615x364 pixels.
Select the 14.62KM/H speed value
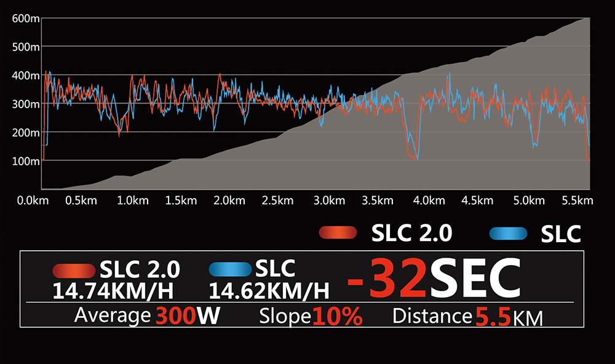[x=269, y=290]
